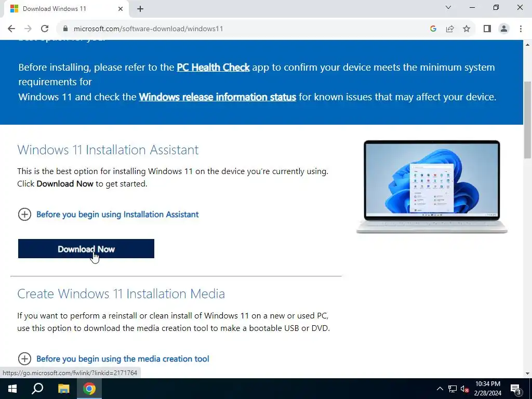
Task: Reload the Download Windows 11 page
Action: (x=45, y=29)
